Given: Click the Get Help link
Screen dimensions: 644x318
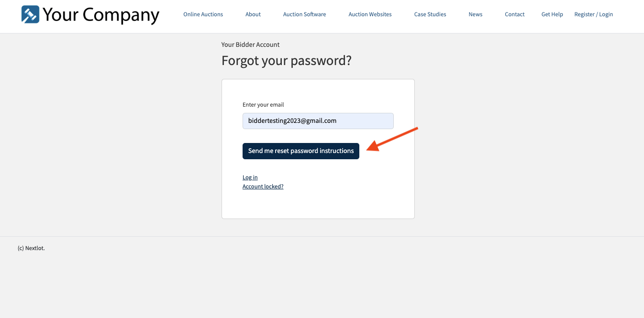Looking at the screenshot, I should [552, 14].
